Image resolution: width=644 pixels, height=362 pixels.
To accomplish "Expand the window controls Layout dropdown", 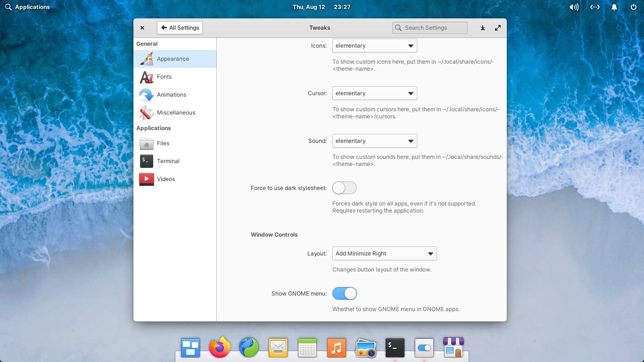I will (x=384, y=253).
